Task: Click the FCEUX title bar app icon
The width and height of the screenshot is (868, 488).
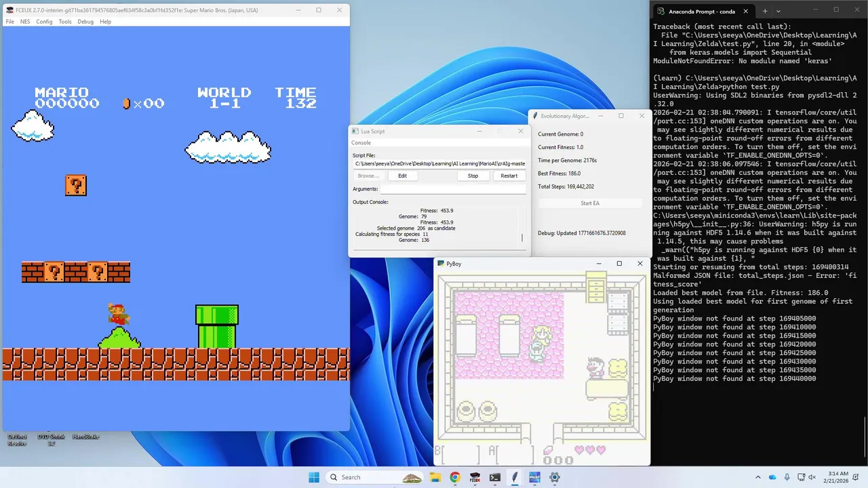Action: tap(9, 10)
